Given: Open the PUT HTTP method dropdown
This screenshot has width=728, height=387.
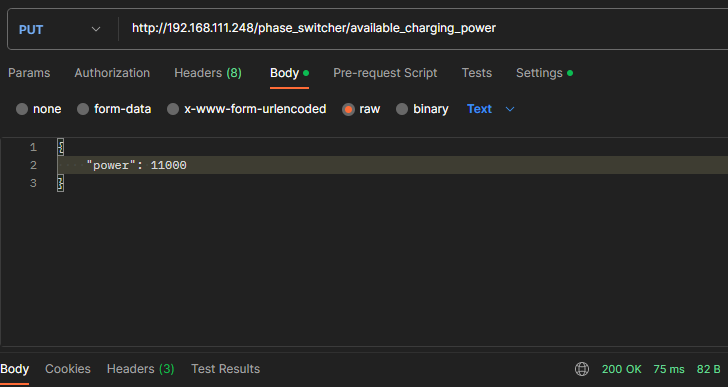Looking at the screenshot, I should pyautogui.click(x=59, y=29).
